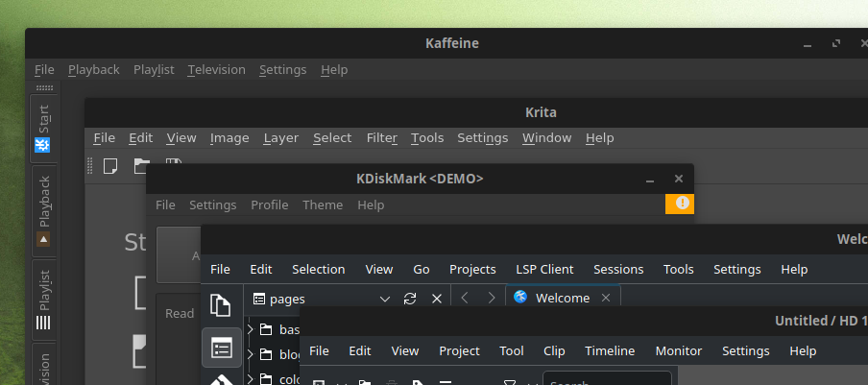This screenshot has height=385, width=868.
Task: Open Kate's File menu
Action: click(220, 270)
